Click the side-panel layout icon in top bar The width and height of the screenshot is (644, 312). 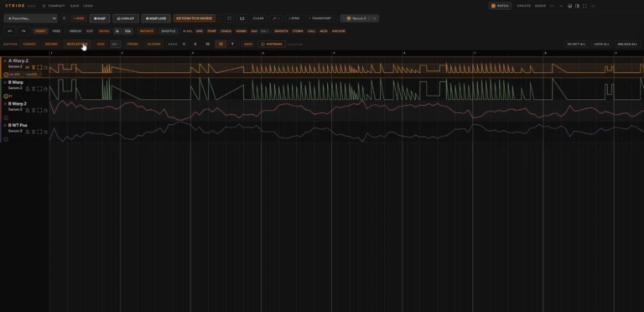577,6
